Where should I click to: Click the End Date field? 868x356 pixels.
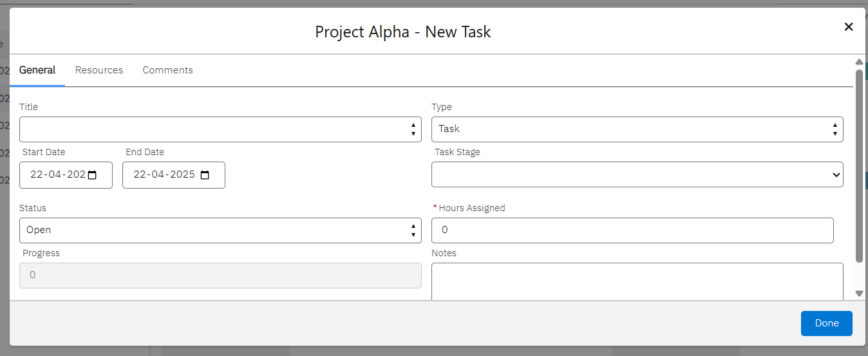pos(164,175)
